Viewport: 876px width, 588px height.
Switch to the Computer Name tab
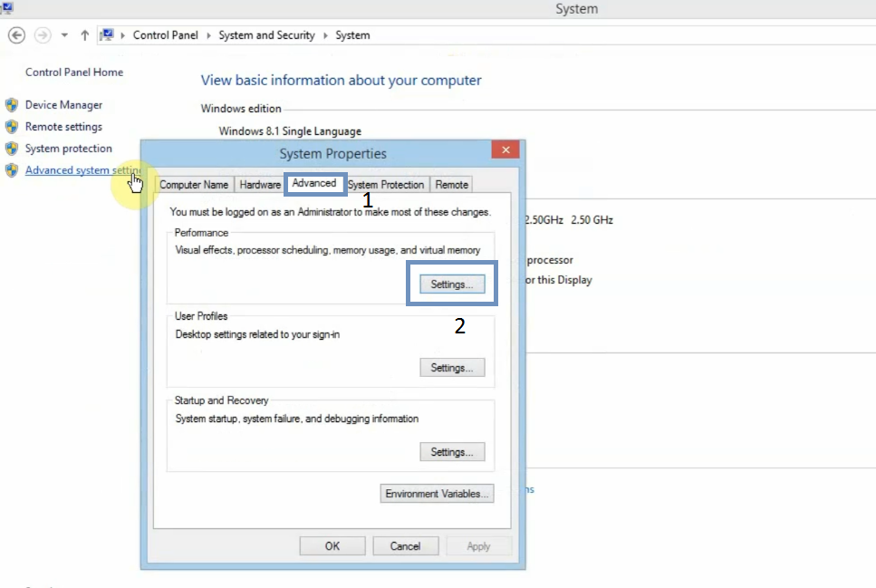click(194, 185)
